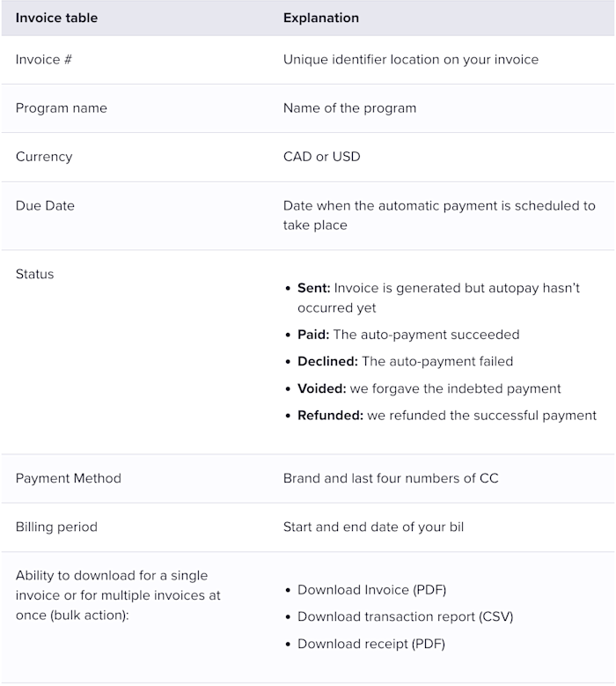This screenshot has width=616, height=686.
Task: Select the "Invoice #" row label
Action: coord(44,60)
